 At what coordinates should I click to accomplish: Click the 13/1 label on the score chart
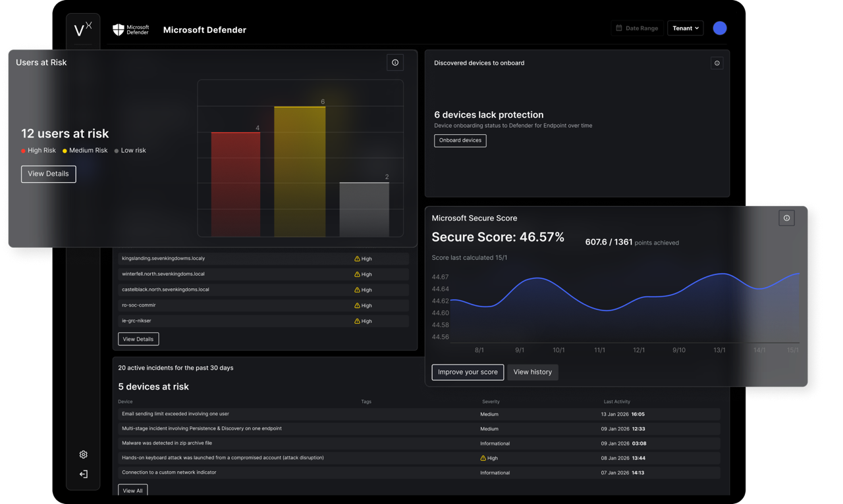click(x=719, y=350)
